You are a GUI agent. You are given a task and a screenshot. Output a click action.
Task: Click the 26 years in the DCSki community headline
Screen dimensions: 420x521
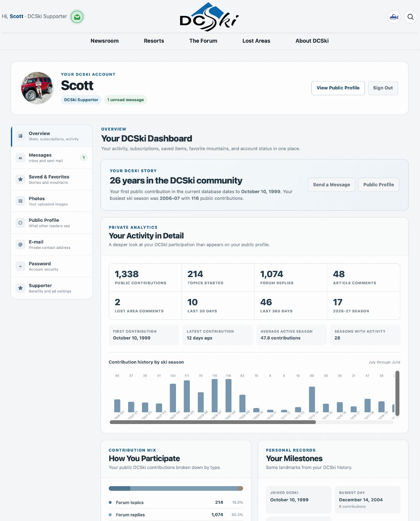click(176, 181)
